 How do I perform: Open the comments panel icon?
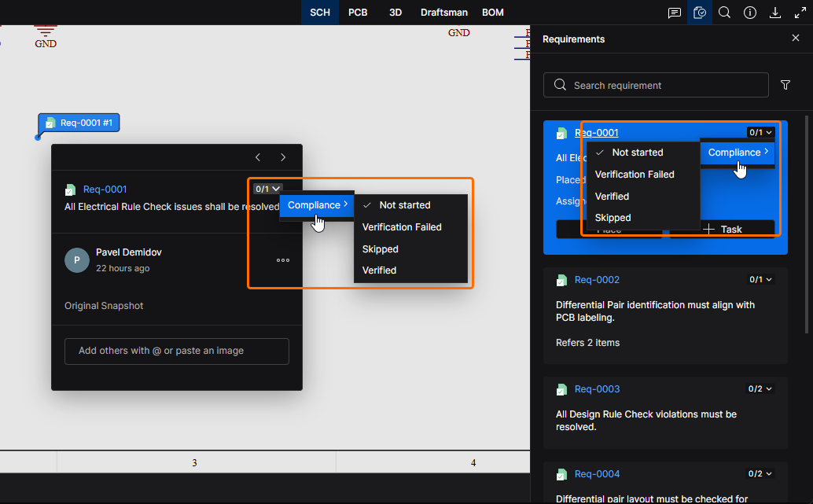(x=675, y=13)
